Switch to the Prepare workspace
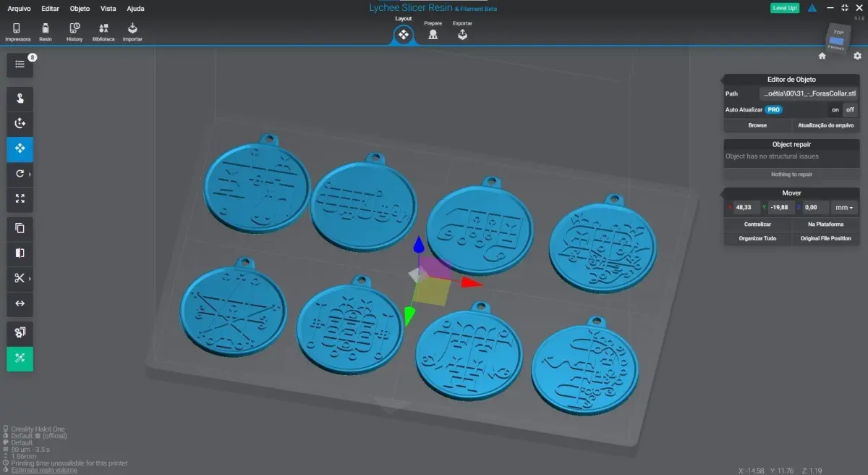 433,31
